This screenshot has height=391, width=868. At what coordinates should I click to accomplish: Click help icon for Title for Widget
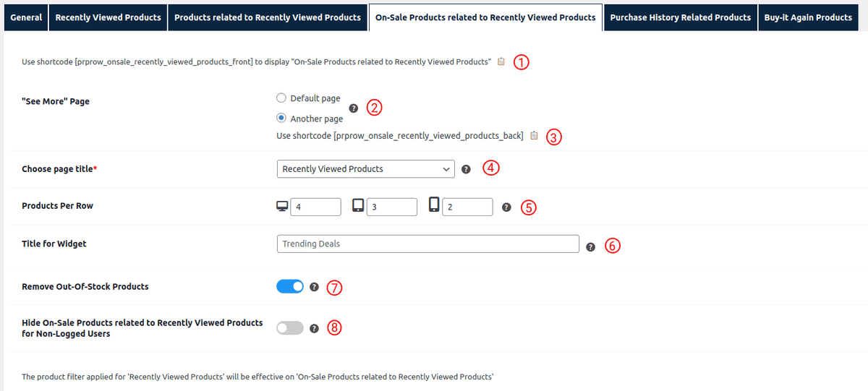point(590,246)
